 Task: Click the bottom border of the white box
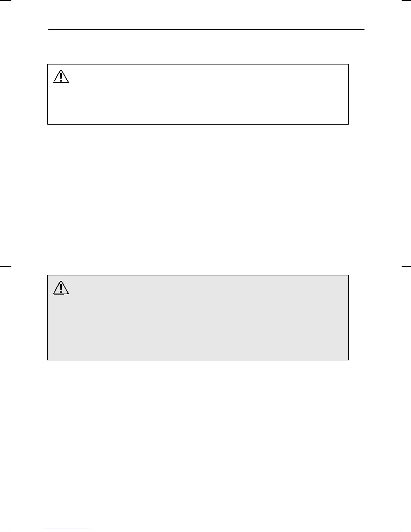(x=198, y=124)
